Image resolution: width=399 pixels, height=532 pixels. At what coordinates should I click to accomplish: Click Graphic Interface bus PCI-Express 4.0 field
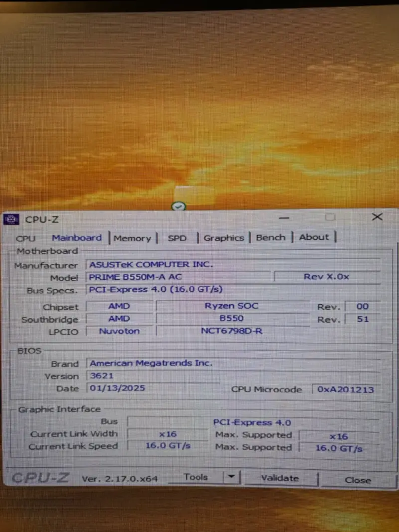pos(253,422)
